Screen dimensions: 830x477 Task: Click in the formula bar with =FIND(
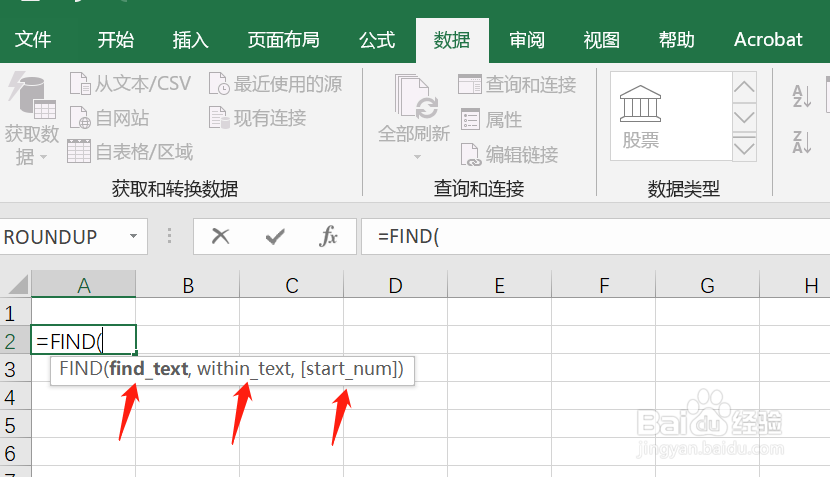click(x=596, y=237)
